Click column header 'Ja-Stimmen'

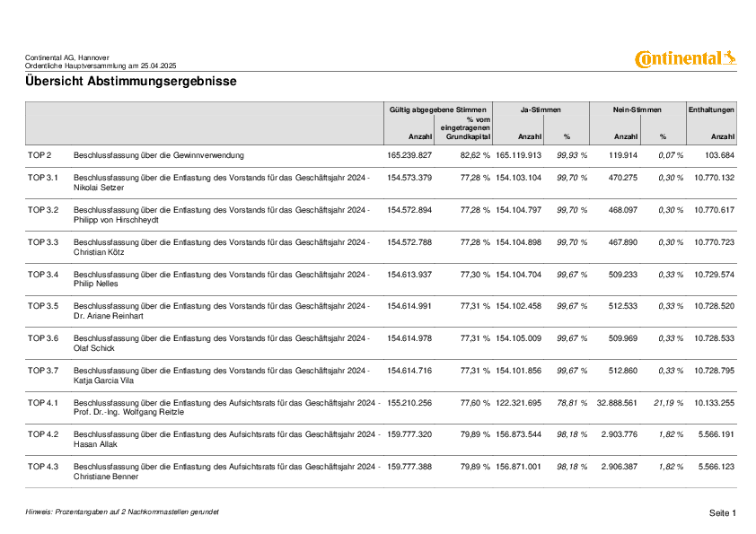(x=541, y=109)
